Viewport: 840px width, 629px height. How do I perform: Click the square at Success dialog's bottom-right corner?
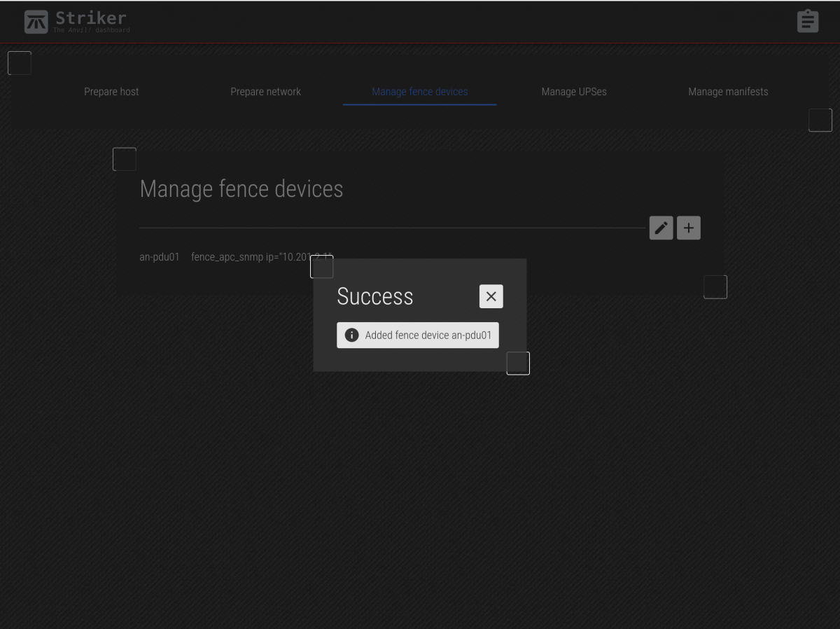518,363
